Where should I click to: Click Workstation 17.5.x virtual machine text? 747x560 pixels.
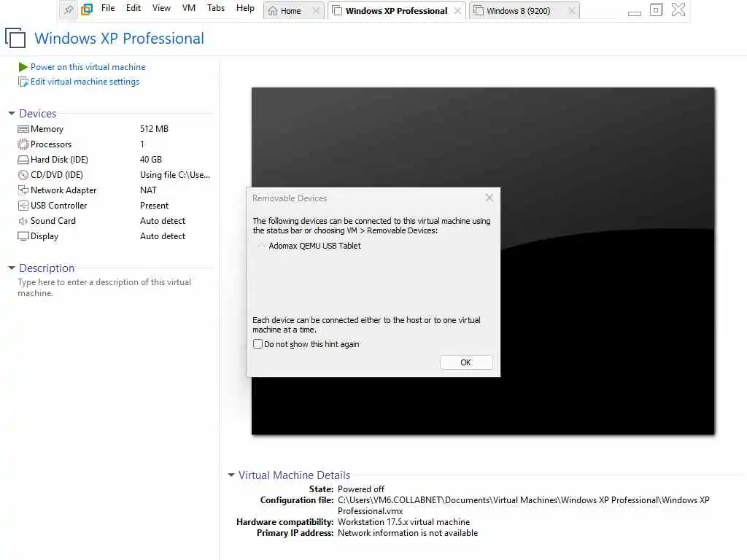(x=403, y=522)
